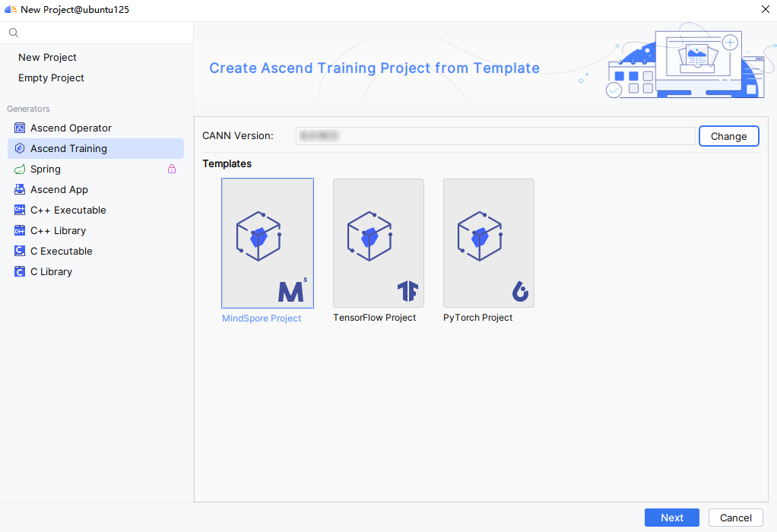Click the search magnifier icon
The width and height of the screenshot is (777, 532).
14,33
